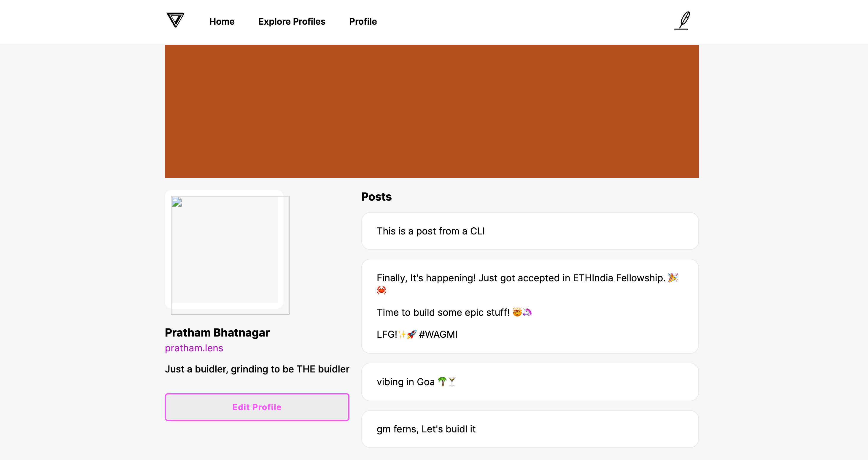Select the vibing in Goa post

(529, 381)
